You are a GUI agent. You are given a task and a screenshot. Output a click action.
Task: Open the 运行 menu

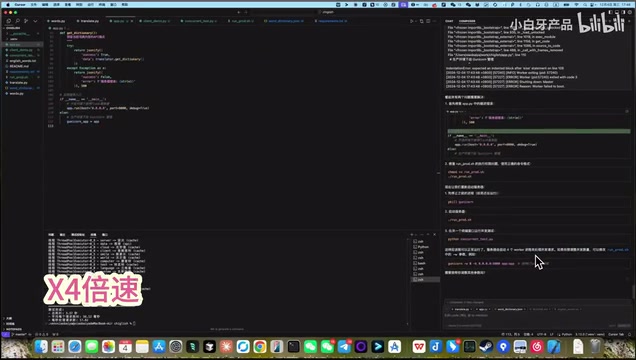90,4
